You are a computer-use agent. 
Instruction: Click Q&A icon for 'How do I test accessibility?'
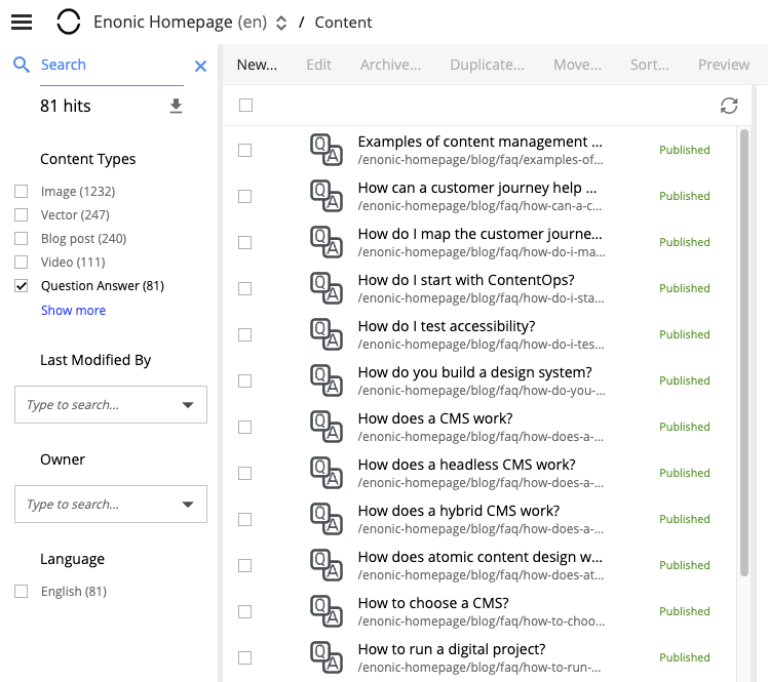(326, 334)
